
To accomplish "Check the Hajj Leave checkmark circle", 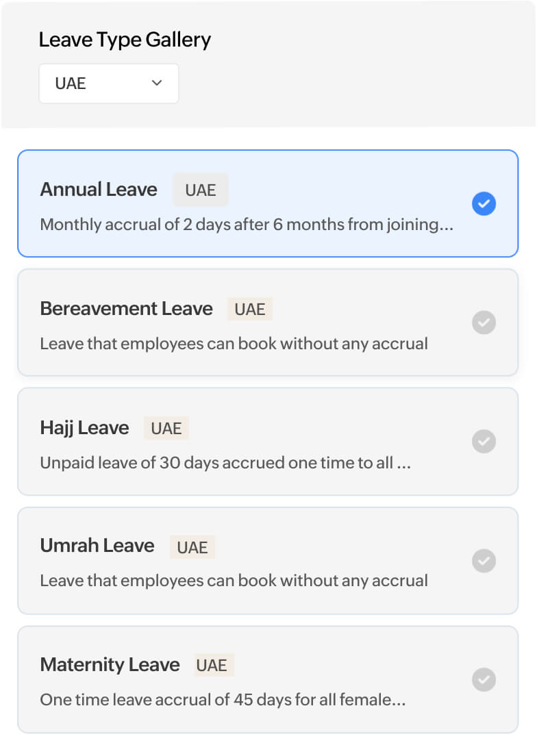I will (484, 442).
